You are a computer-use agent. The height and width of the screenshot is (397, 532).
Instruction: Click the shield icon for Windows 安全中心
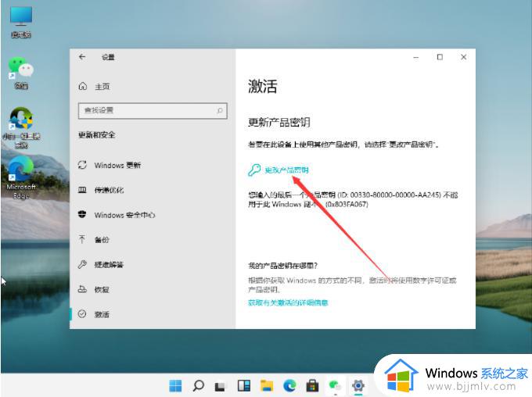(x=82, y=214)
